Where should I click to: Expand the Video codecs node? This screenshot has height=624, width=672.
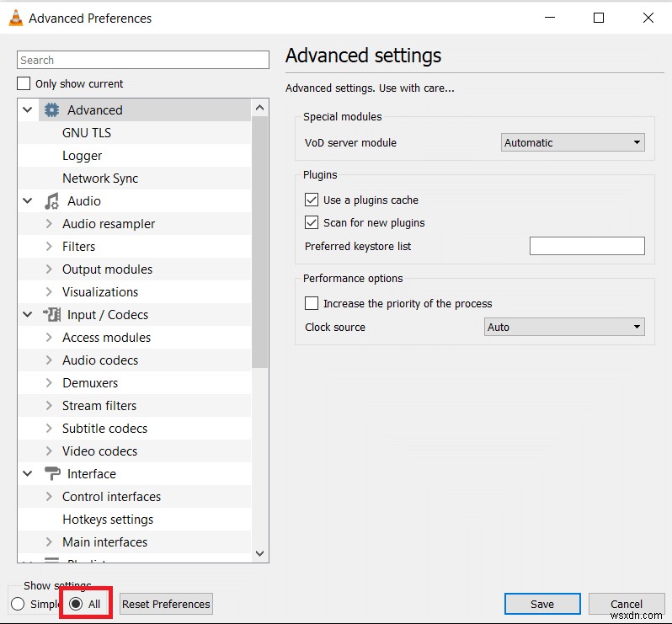[x=49, y=451]
